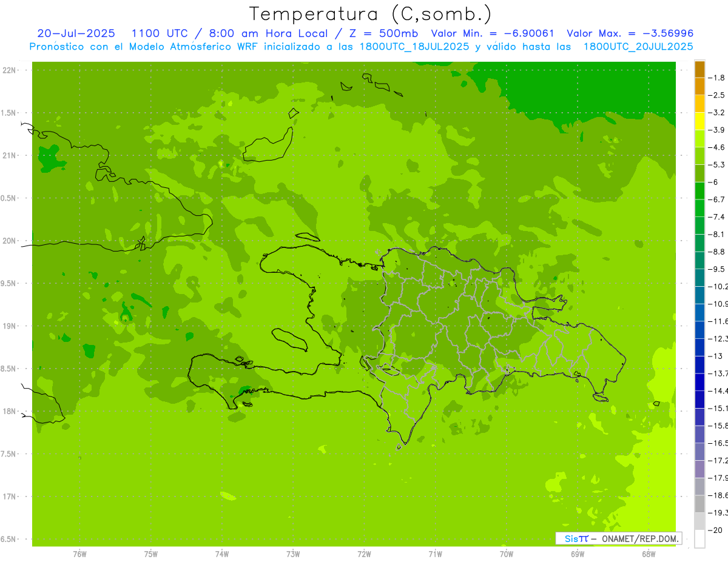Pick the deep blue swatch between -13.7 and -14.4

click(699, 382)
